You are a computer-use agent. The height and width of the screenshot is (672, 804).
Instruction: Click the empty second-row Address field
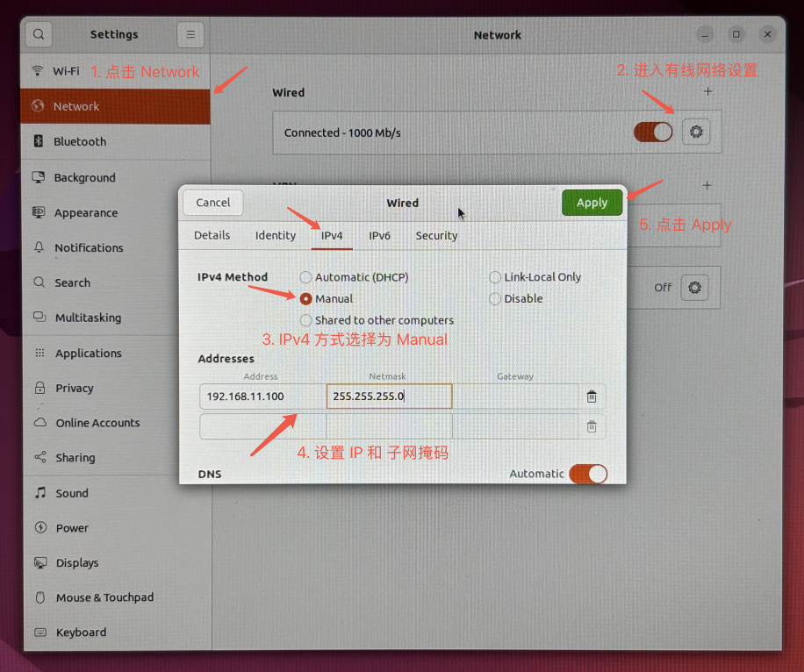tap(263, 426)
